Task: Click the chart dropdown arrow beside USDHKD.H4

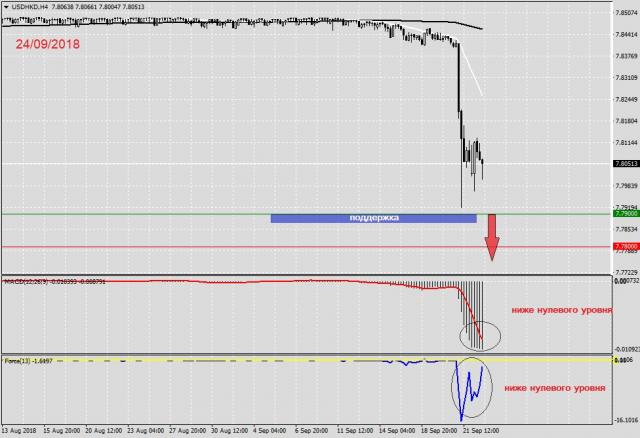Action: tap(6, 7)
